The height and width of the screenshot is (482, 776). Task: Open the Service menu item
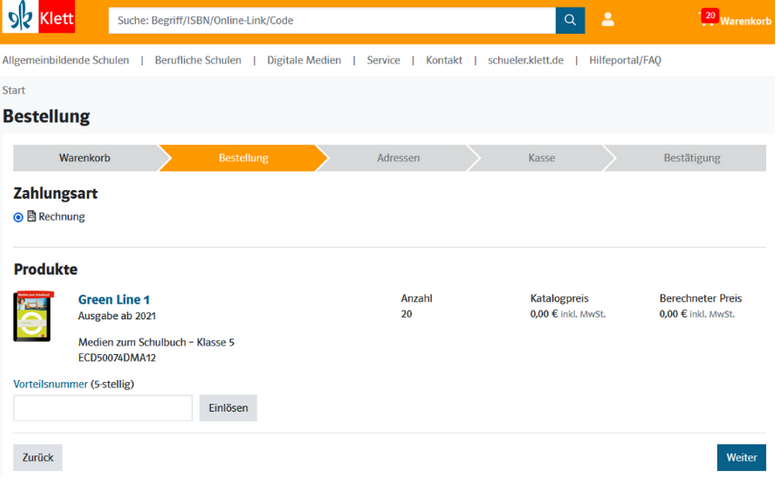[x=383, y=60]
